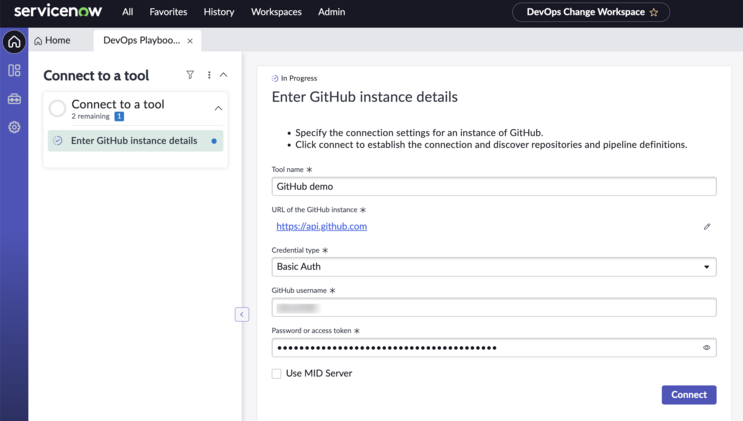Focus the Tool name field
The height and width of the screenshot is (421, 743).
494,186
